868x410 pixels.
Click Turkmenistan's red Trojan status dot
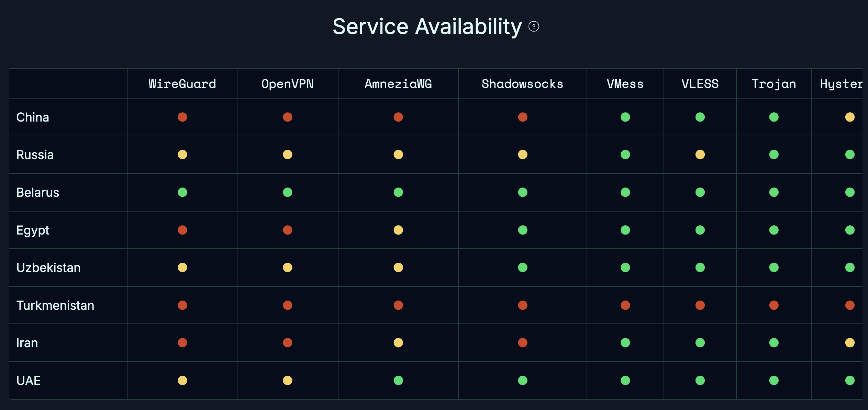(x=774, y=305)
